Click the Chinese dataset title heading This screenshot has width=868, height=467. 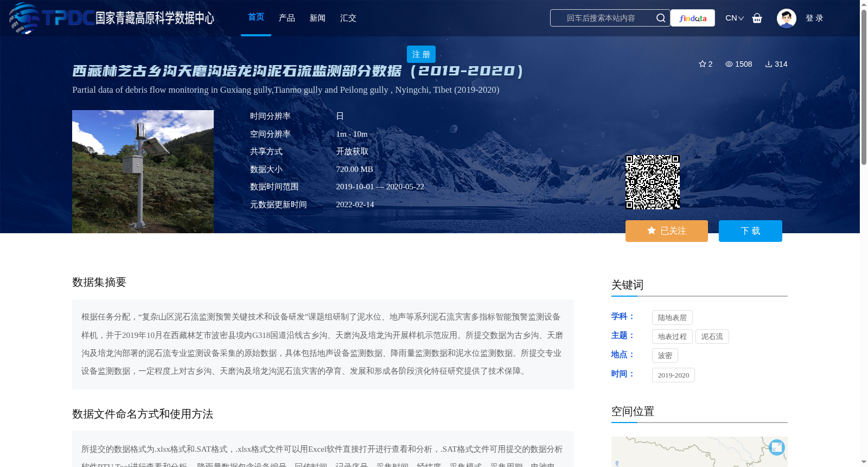[x=298, y=71]
